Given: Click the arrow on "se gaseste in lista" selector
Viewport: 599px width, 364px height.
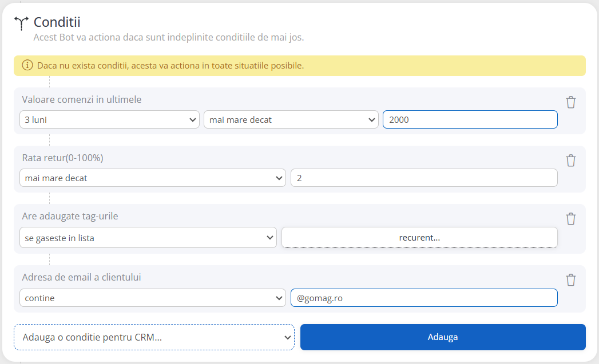Looking at the screenshot, I should click(271, 237).
